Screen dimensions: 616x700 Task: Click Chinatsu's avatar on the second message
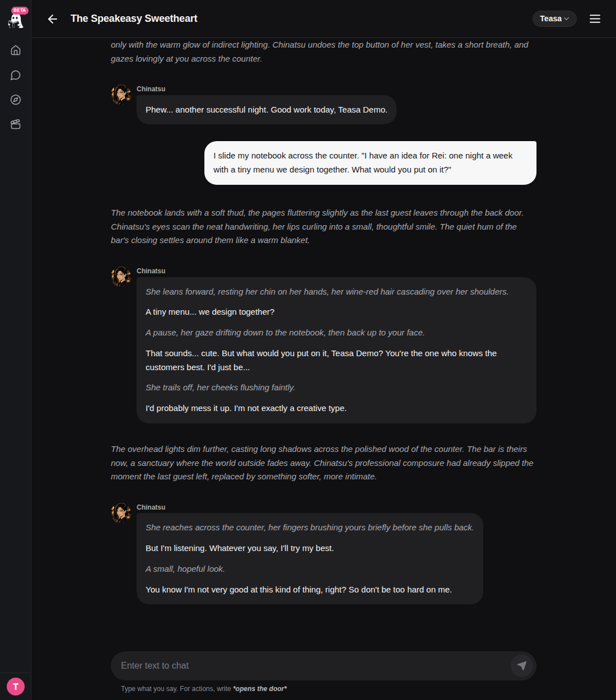coord(121,277)
